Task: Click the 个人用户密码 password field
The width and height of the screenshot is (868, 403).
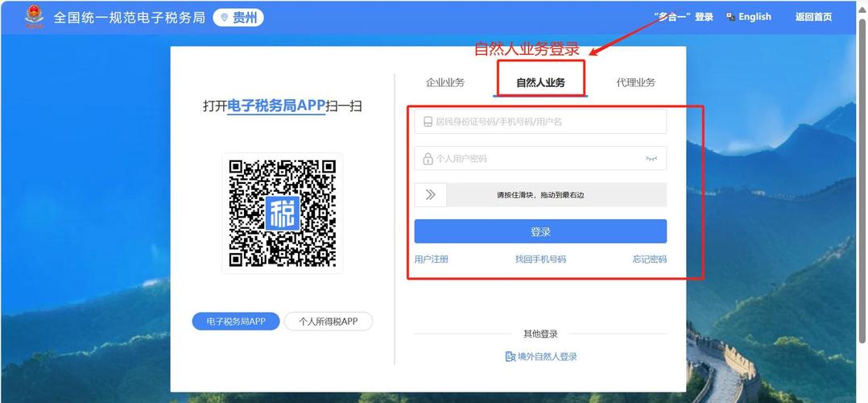Action: point(540,159)
